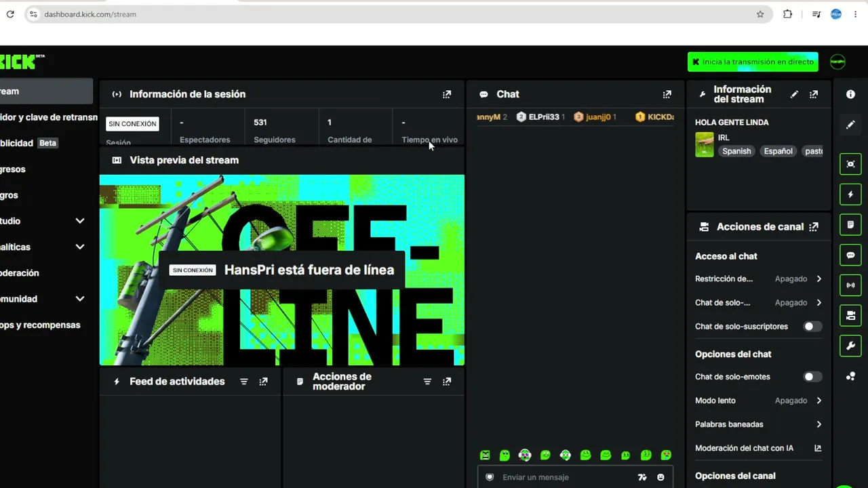
Task: Click the three-dots icon at right sidebar bottom
Action: (x=850, y=376)
